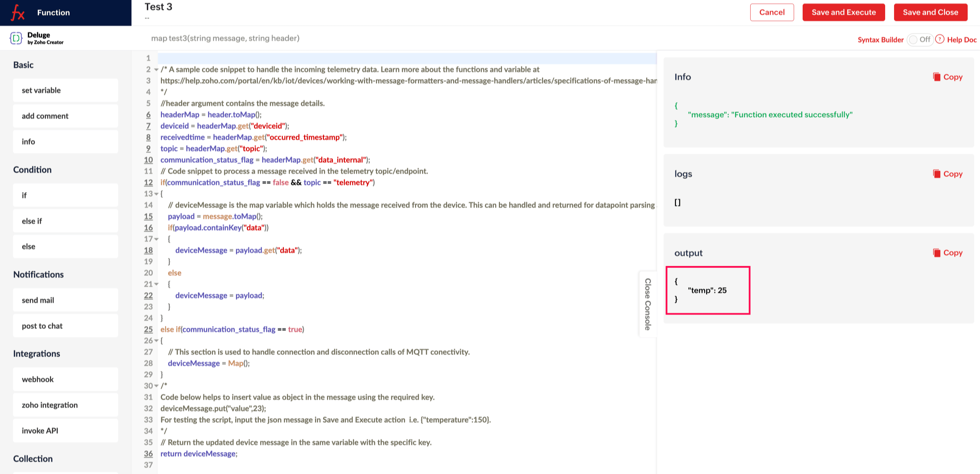The height and width of the screenshot is (474, 980).
Task: Collapse the comment block at line 2
Action: (x=156, y=70)
